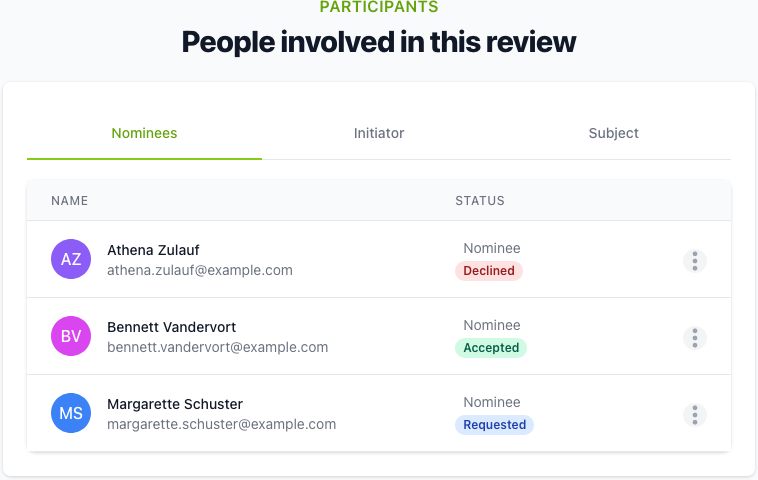Select the name Margarette Schuster
This screenshot has width=758, height=480.
click(175, 404)
